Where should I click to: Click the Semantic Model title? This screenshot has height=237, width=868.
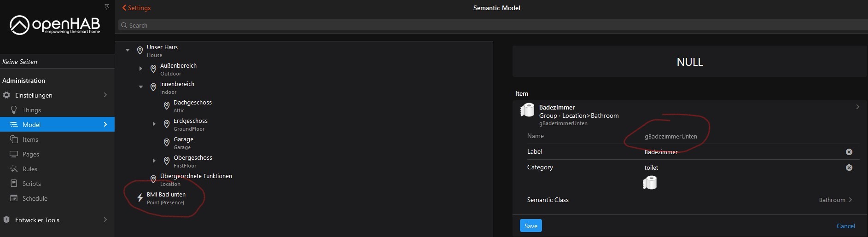[496, 8]
